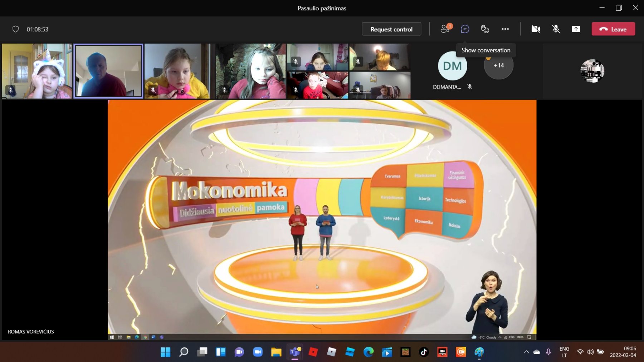644x362 pixels.
Task: Unmute the microphone
Action: (x=556, y=29)
